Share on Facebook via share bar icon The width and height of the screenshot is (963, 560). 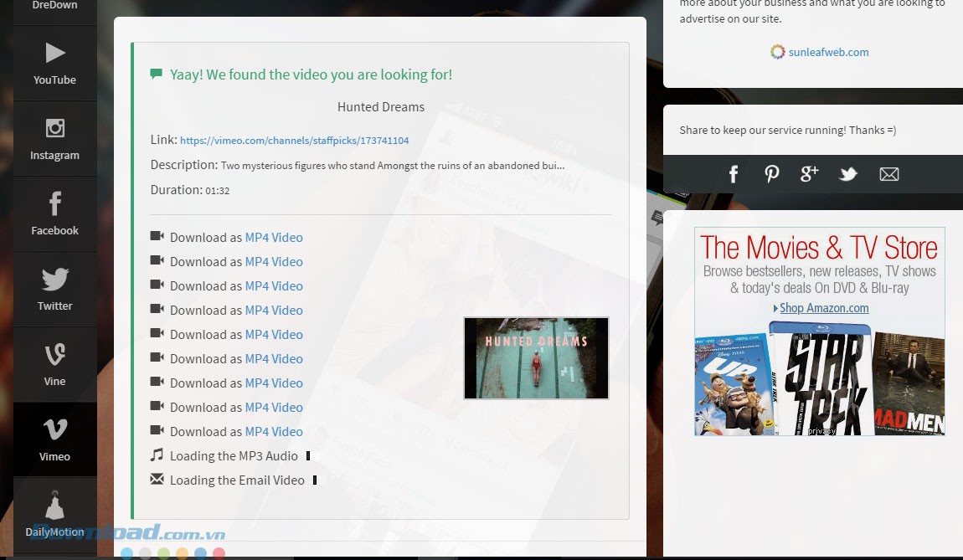[x=734, y=174]
